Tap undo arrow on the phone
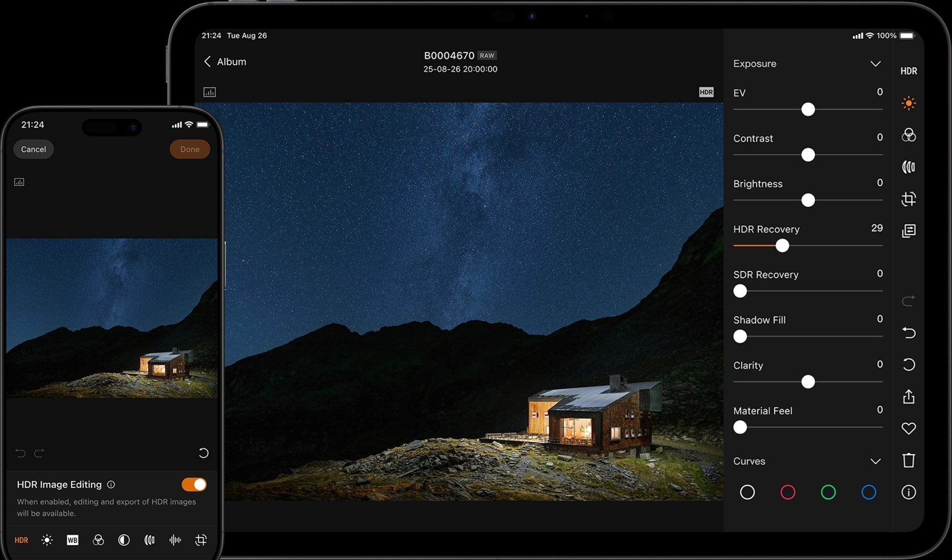The height and width of the screenshot is (560, 952). [x=20, y=453]
